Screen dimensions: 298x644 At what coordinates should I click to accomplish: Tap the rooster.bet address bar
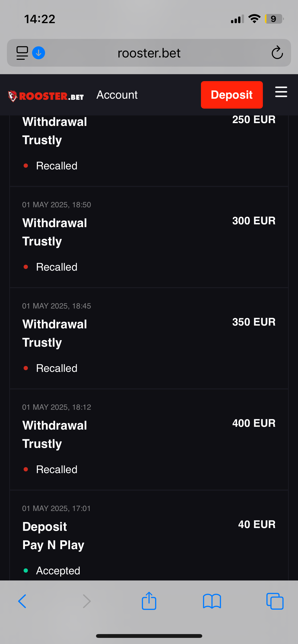coord(149,53)
